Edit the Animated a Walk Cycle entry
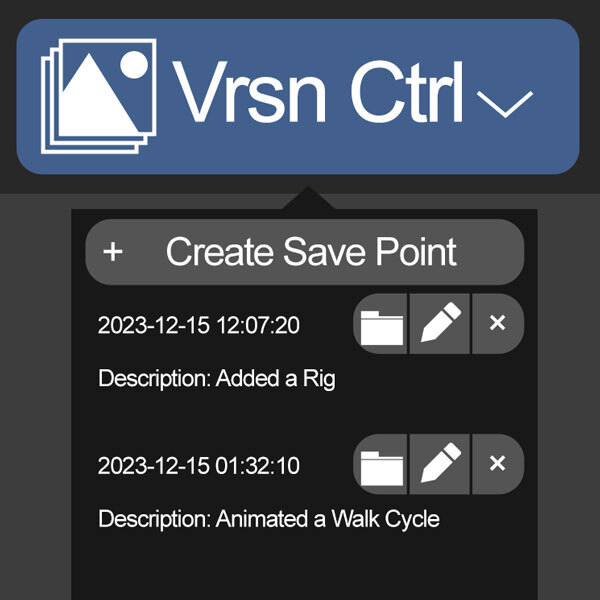600x600 pixels. coord(440,464)
